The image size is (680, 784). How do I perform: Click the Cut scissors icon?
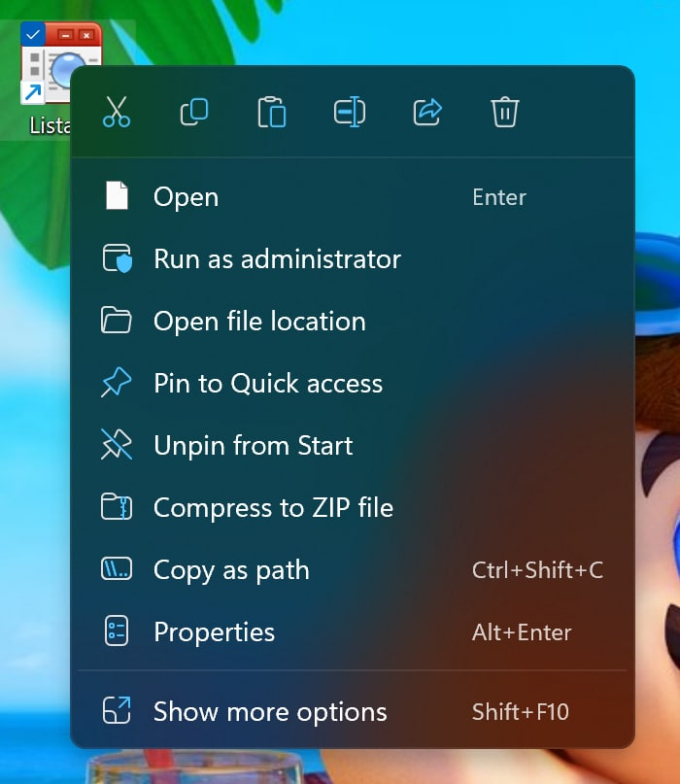coord(117,112)
